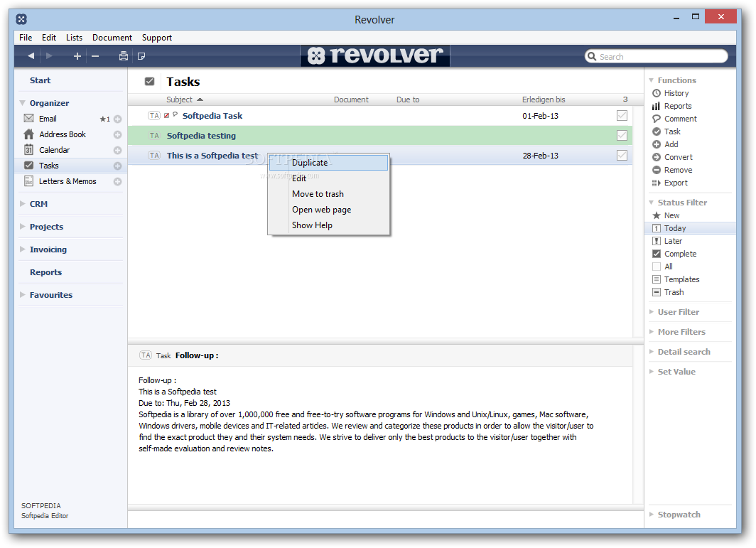Add task with plus beside Tasks
This screenshot has width=756, height=548.
(x=118, y=166)
